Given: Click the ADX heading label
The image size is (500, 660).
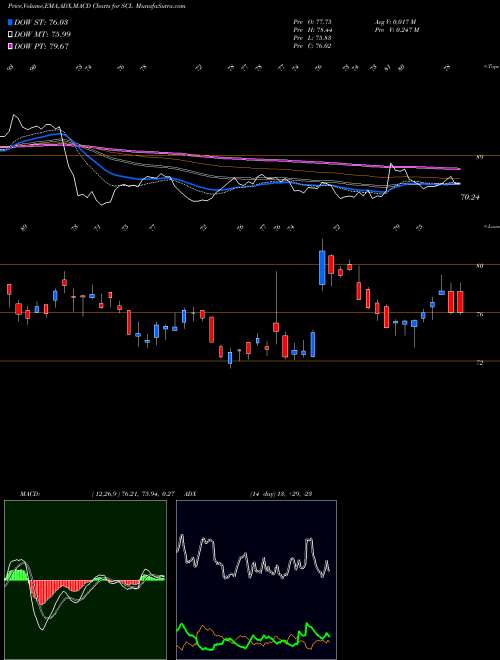Looking at the screenshot, I should [x=191, y=494].
